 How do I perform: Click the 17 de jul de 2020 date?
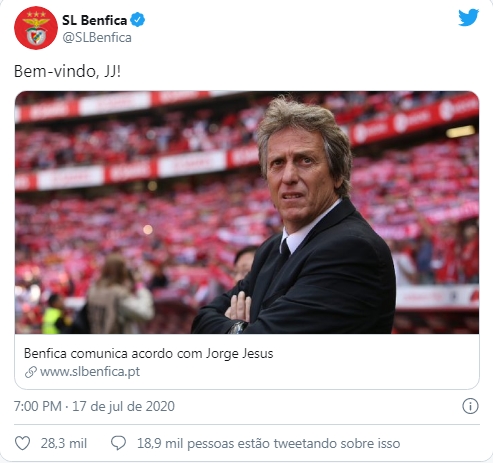click(x=123, y=406)
